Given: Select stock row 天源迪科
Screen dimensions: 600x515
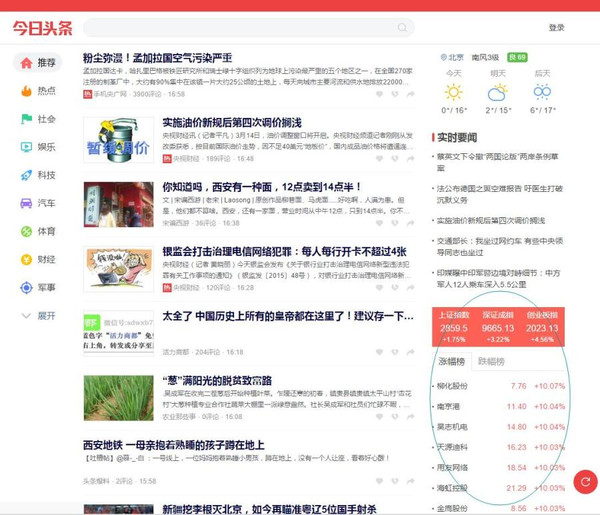Looking at the screenshot, I should (499, 447).
